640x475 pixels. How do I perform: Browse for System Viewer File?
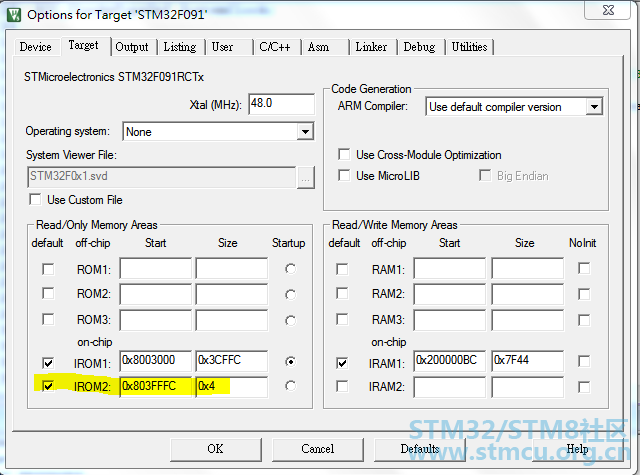pyautogui.click(x=305, y=177)
